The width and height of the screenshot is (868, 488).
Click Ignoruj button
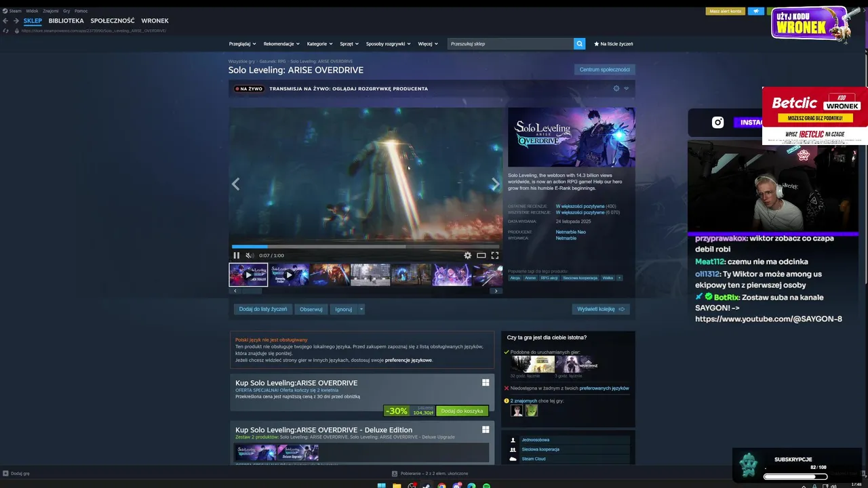344,309
